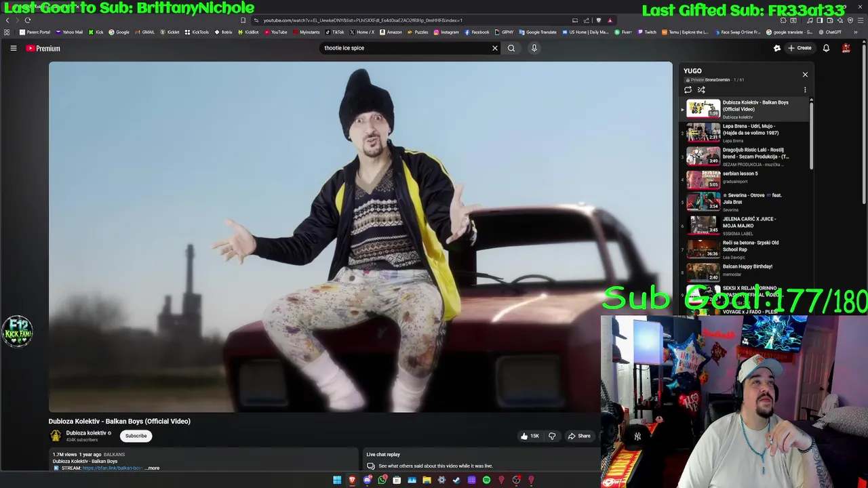Open serbian lesson 5 video
Viewport: 868px width, 488px height.
[x=744, y=180]
